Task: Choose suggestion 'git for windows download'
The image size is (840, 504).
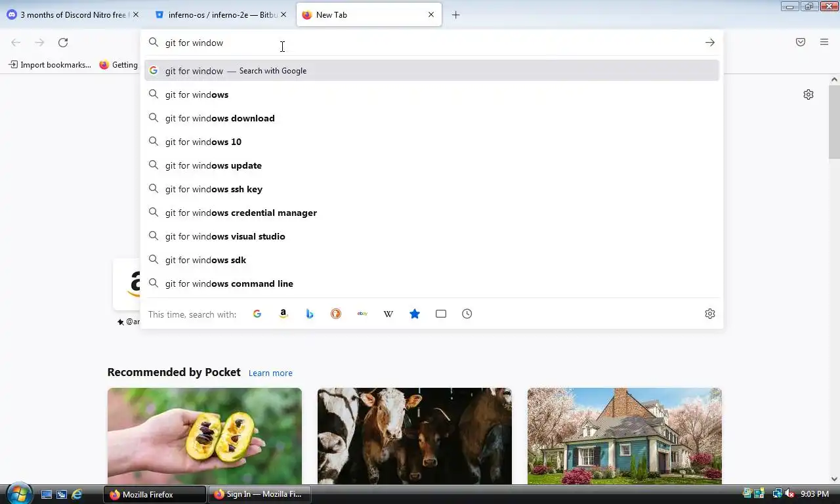Action: point(432,118)
